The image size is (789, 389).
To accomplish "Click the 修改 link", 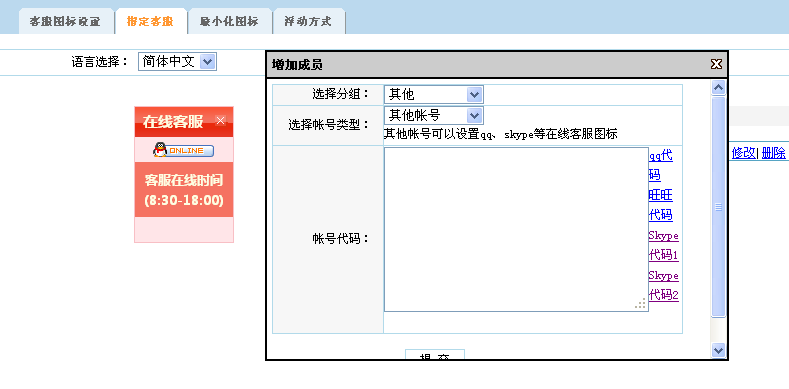I will click(744, 153).
